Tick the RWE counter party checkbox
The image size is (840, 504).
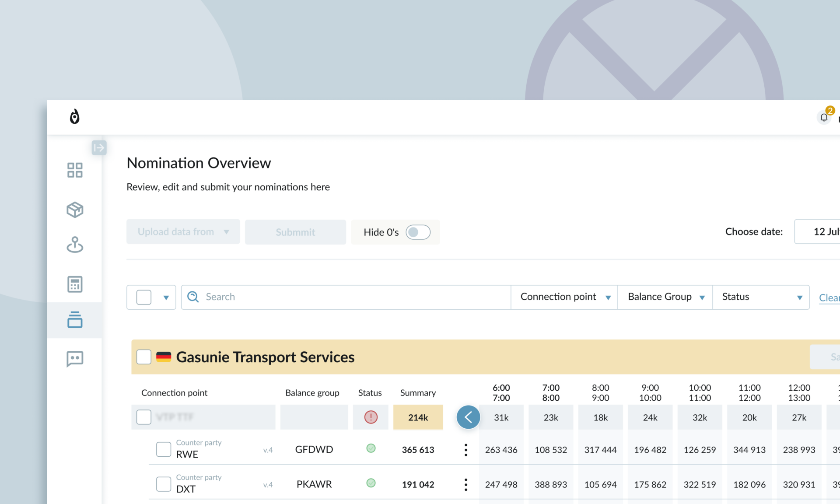tap(164, 449)
